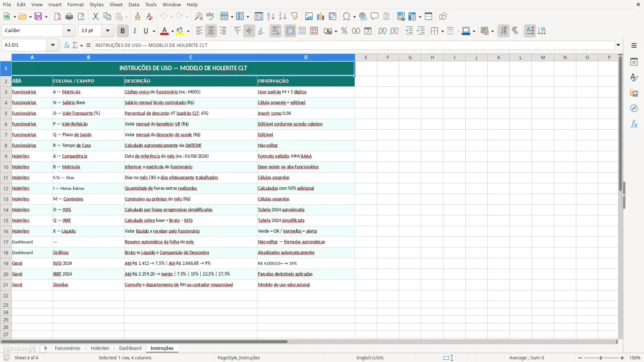Add a comment with the comment icon
The image size is (644, 362).
pos(375,16)
